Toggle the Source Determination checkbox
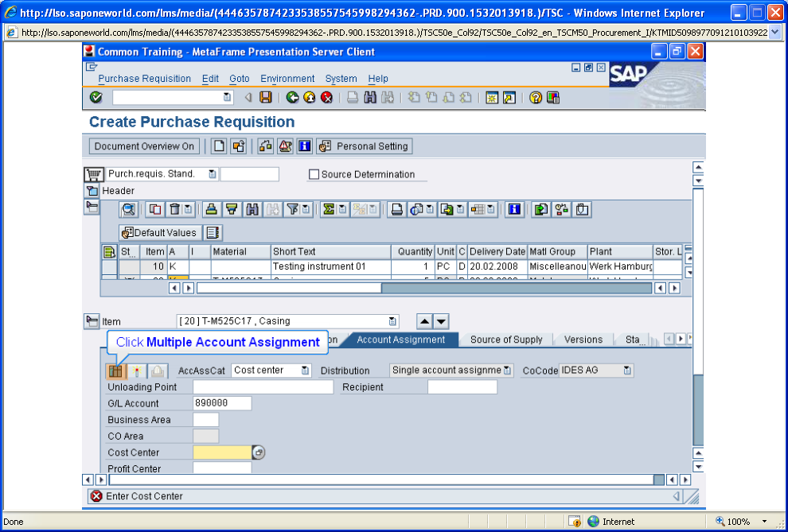Viewport: 788px width, 532px height. 314,174
